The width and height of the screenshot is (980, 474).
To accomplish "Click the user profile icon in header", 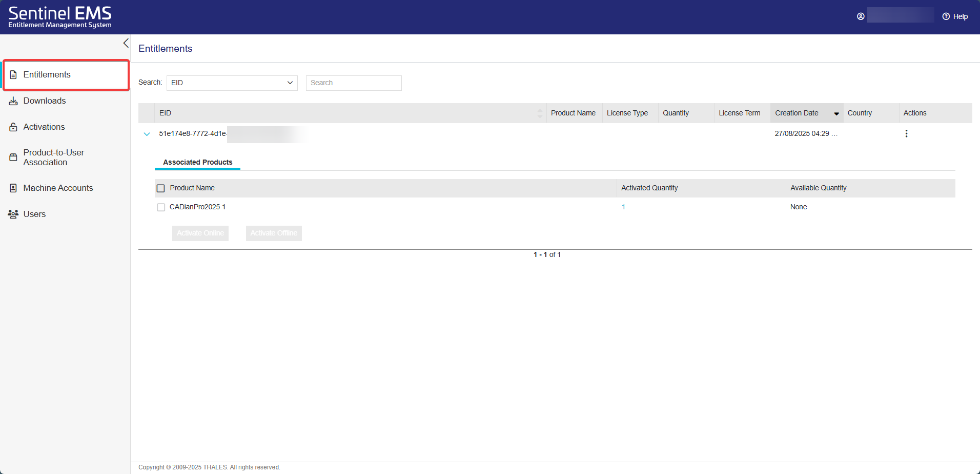I will point(861,16).
